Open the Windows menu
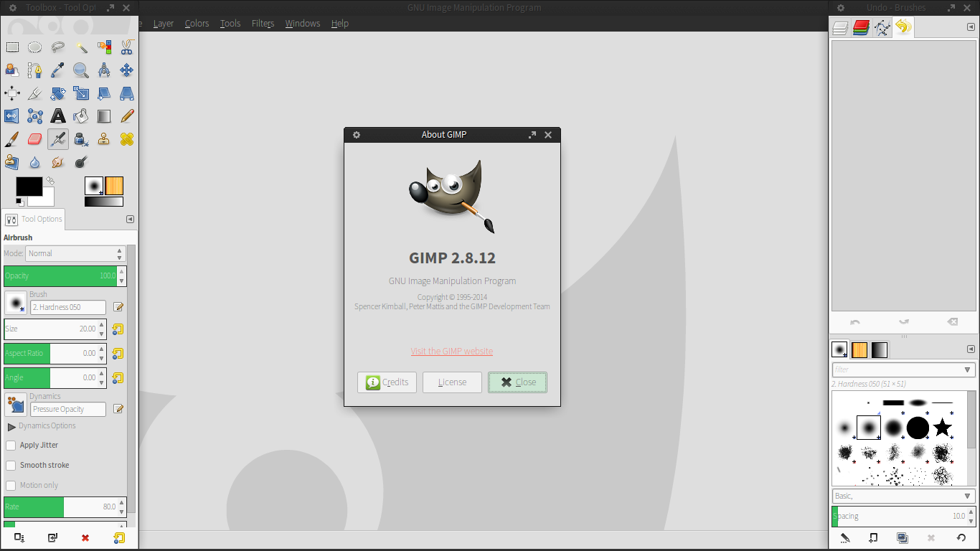 tap(303, 23)
